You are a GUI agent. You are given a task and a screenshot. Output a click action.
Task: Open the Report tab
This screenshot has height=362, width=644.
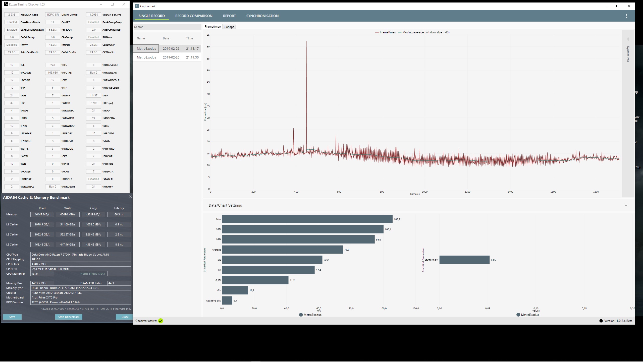230,16
